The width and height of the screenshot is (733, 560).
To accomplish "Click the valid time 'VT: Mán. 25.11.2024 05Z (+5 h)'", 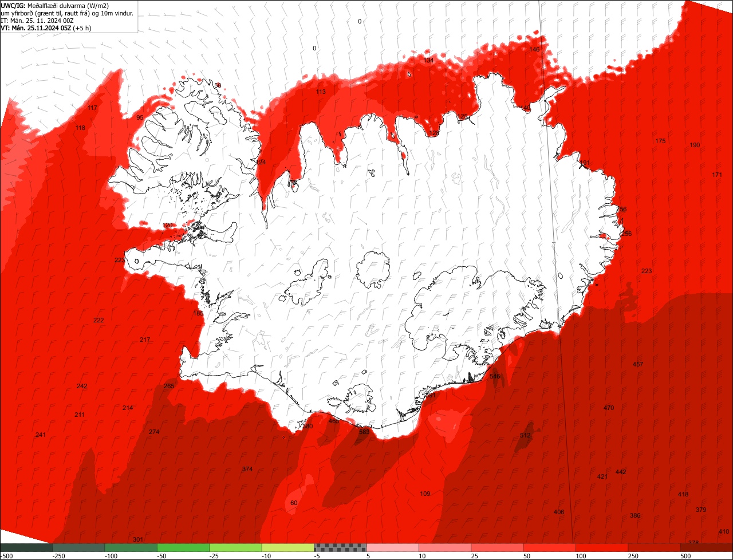I will [x=46, y=27].
